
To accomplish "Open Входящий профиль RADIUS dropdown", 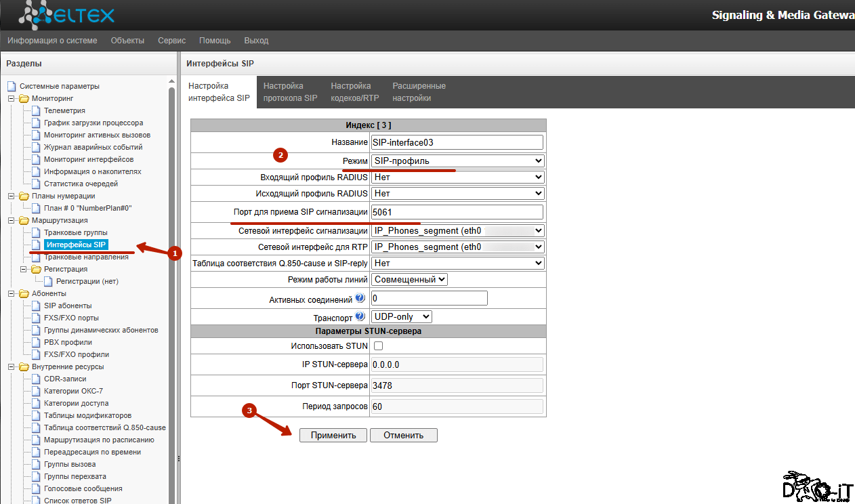I will tap(458, 177).
